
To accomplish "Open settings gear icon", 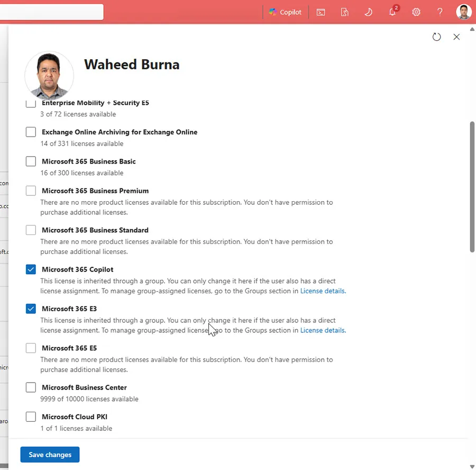I will (x=416, y=12).
